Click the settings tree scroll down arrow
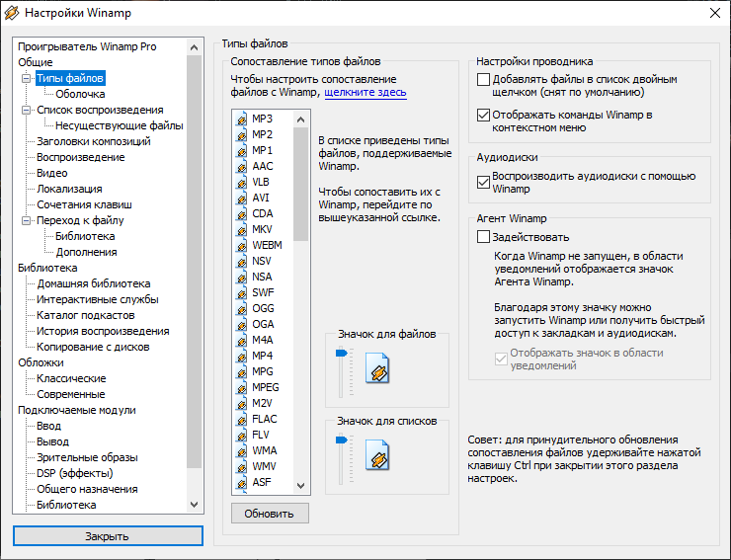 tap(195, 505)
